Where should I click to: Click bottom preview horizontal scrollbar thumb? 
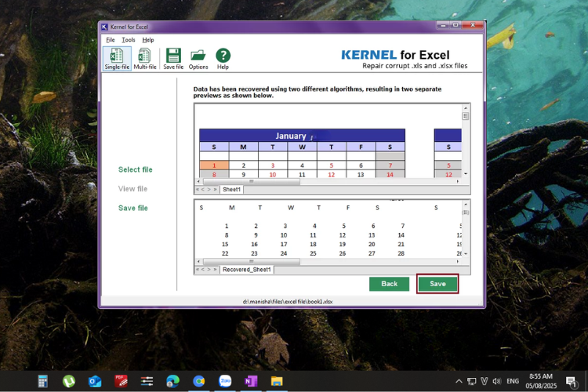pos(251,261)
